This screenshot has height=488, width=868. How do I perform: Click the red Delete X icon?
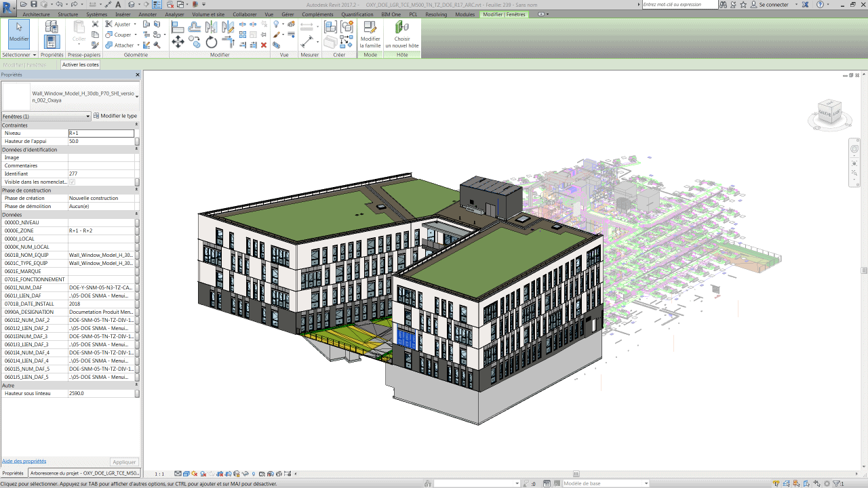point(264,45)
